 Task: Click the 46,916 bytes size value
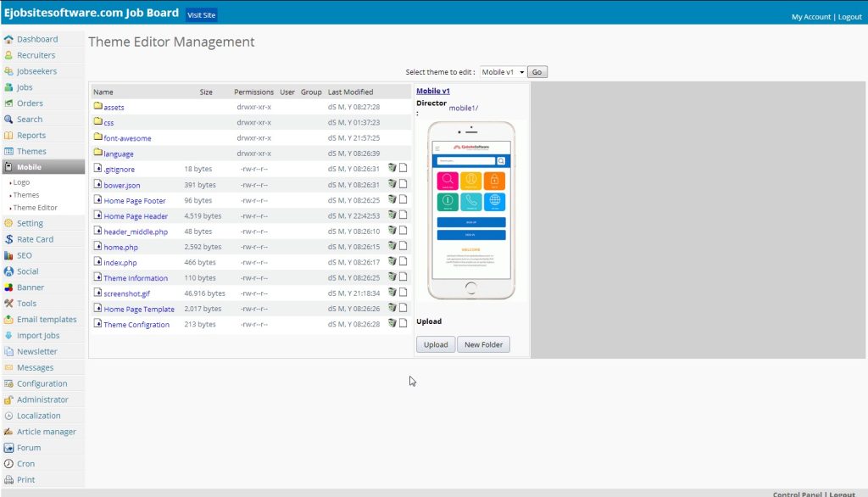[205, 293]
